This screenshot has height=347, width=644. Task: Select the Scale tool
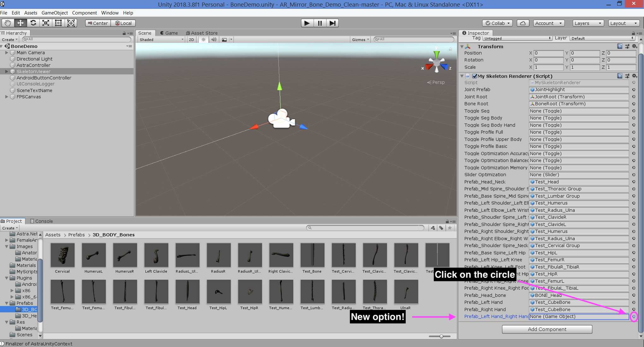coord(46,23)
